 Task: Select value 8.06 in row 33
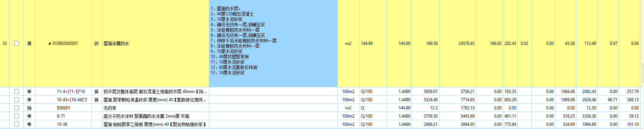pyautogui.click(x=635, y=43)
